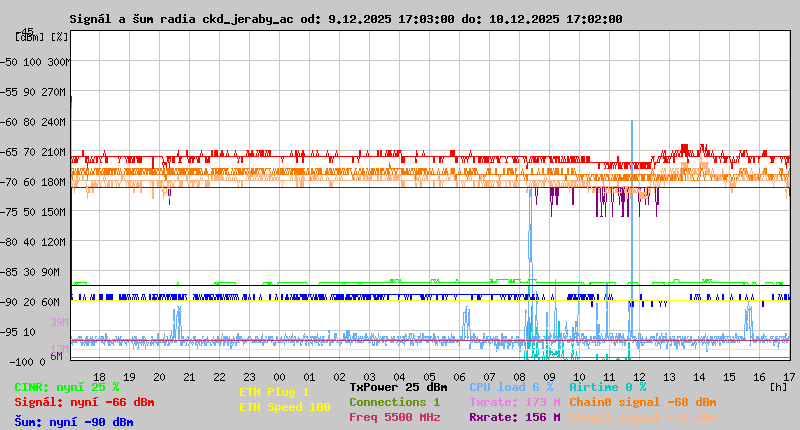Click the 'Connections 1' legend label
Image resolution: width=800 pixels, height=430 pixels.
point(394,402)
